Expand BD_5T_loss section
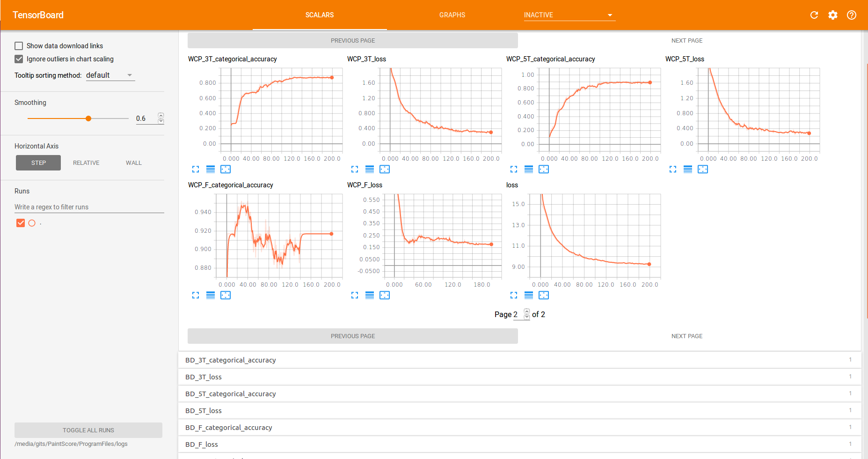This screenshot has width=868, height=459. [x=519, y=411]
